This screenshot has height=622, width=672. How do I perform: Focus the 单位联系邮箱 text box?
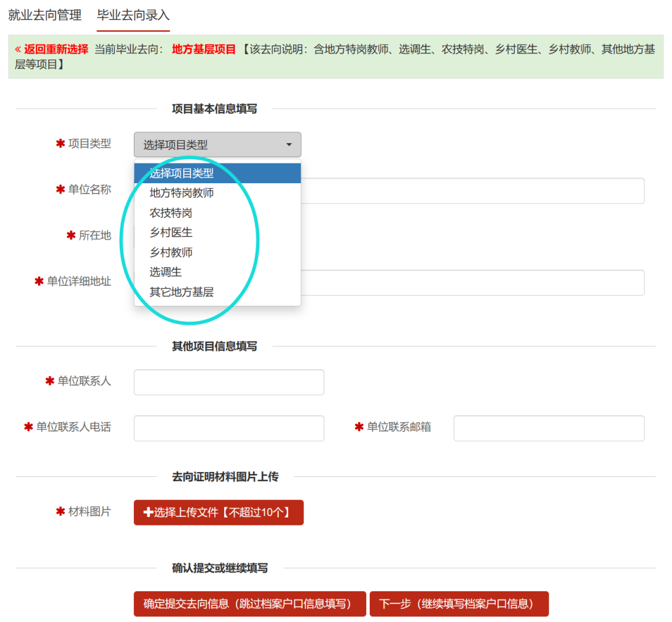[x=549, y=428]
